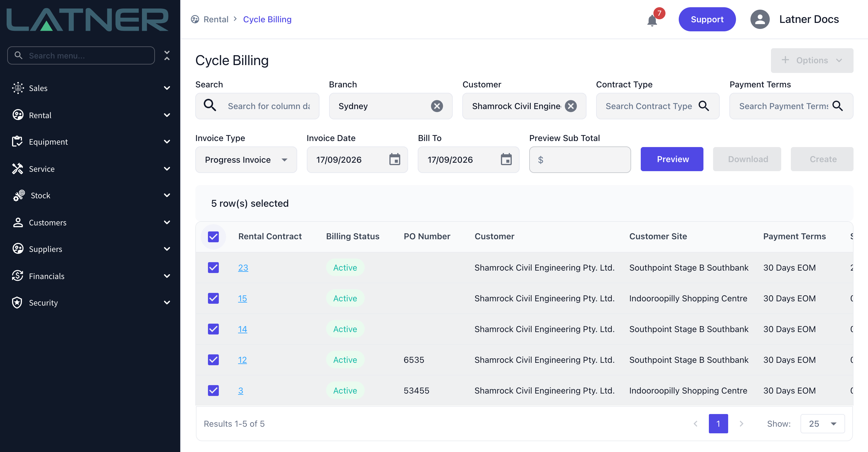This screenshot has height=452, width=868.
Task: Click the Suppliers sidebar icon
Action: [x=18, y=249]
